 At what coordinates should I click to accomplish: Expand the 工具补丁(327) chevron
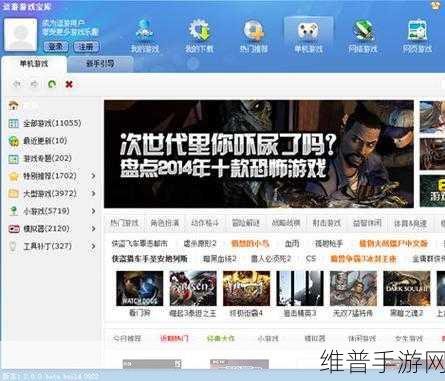click(x=93, y=246)
